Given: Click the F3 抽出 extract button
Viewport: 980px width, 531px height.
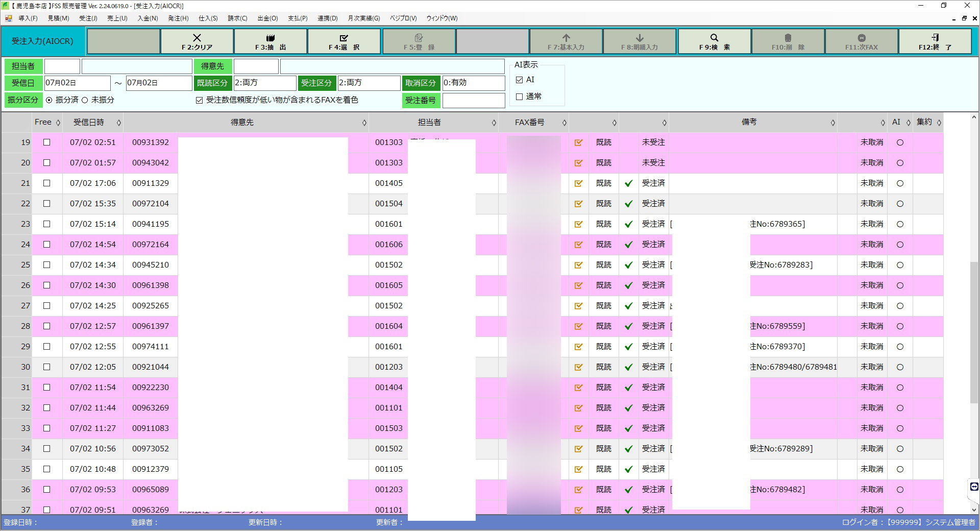Looking at the screenshot, I should coord(271,41).
